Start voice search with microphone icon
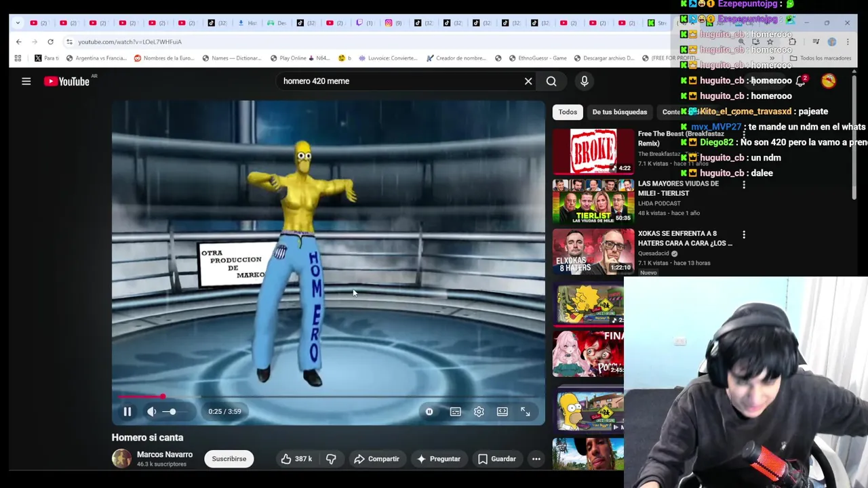This screenshot has height=488, width=868. pos(585,81)
